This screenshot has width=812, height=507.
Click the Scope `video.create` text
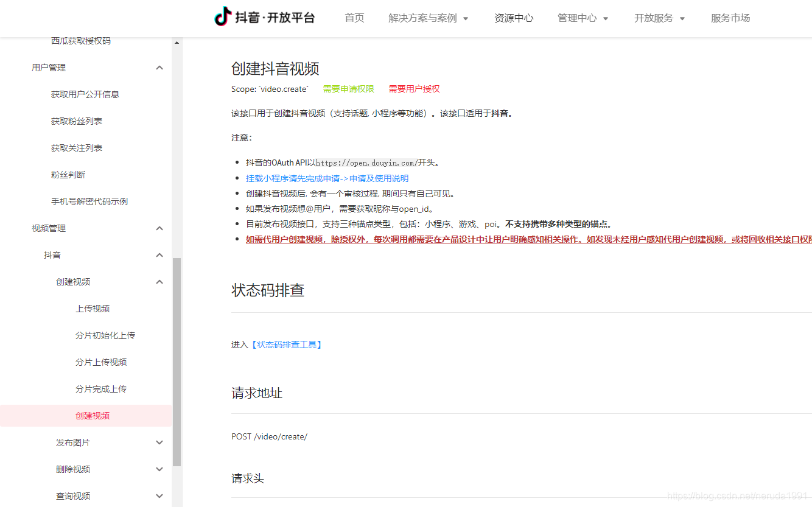(x=270, y=89)
